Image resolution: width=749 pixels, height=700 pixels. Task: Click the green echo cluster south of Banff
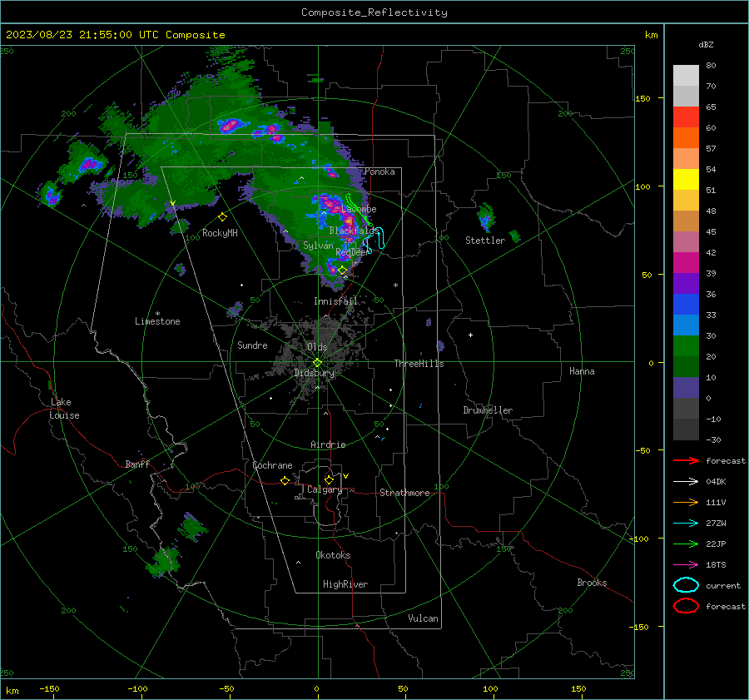coord(192,527)
